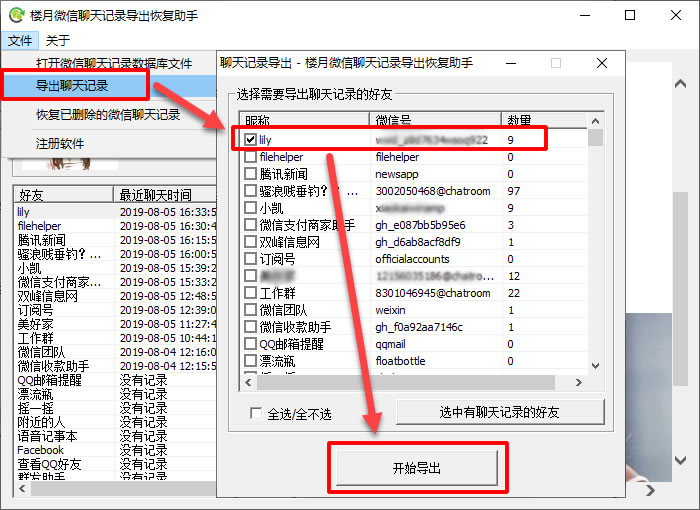This screenshot has width=700, height=510.
Task: Click 选中有聊天记录的好友 button
Action: [499, 413]
